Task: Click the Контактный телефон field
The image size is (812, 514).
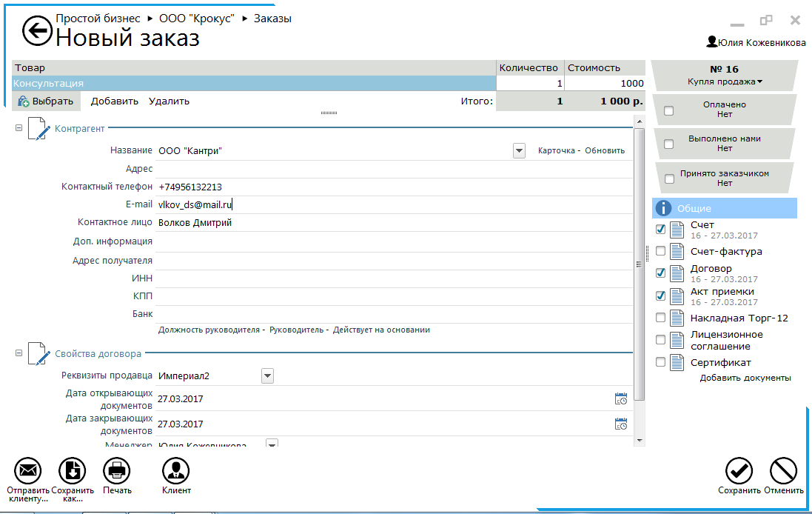Action: 394,187
